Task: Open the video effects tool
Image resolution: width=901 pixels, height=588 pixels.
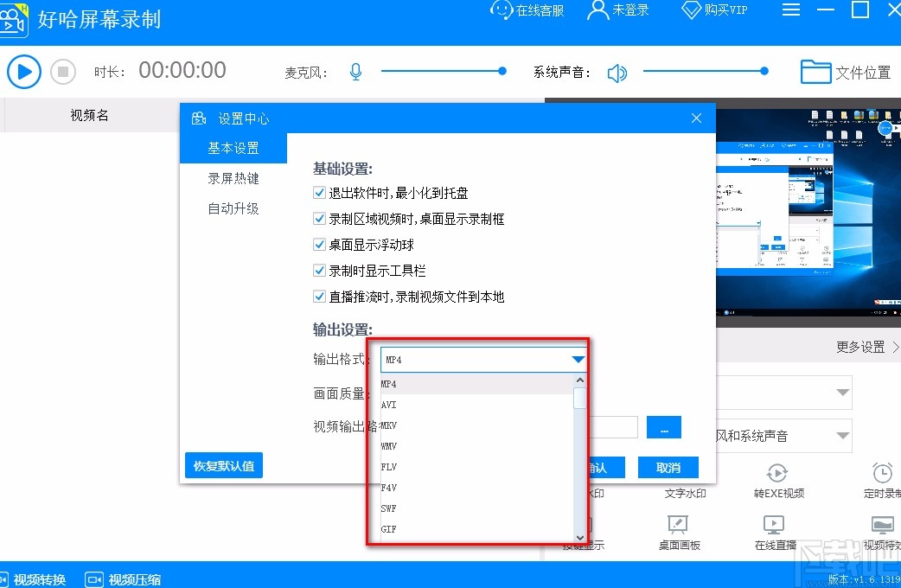Action: point(883,533)
